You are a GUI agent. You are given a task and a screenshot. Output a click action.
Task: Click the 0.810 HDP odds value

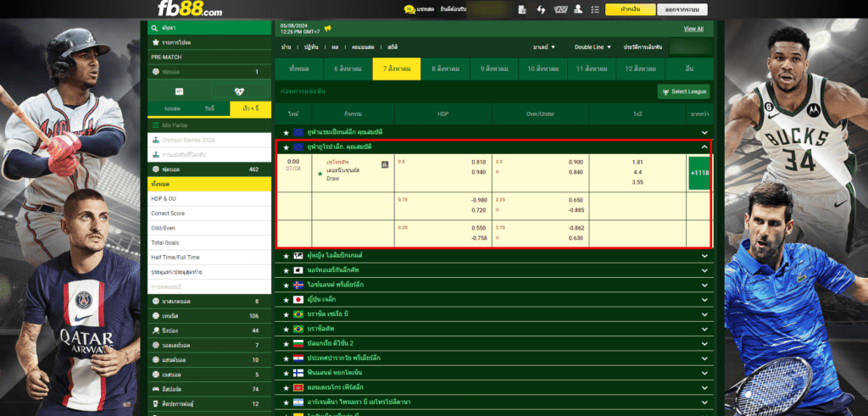pyautogui.click(x=479, y=162)
